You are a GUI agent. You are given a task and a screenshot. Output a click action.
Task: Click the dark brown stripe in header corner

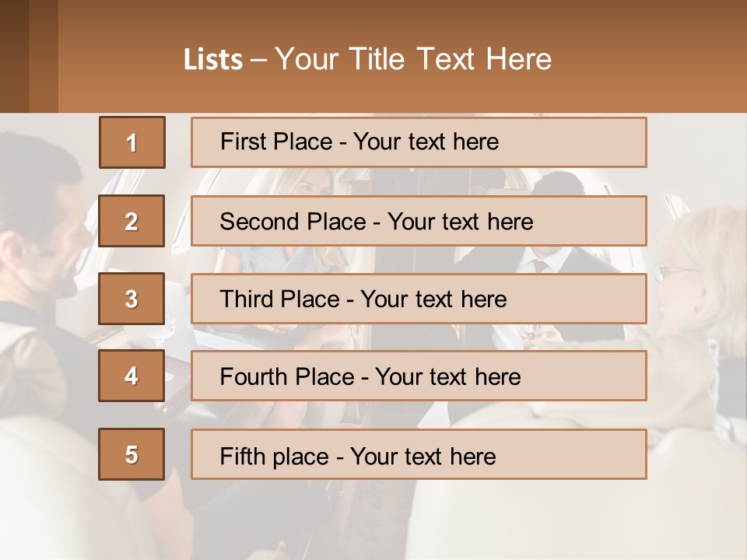[14, 56]
